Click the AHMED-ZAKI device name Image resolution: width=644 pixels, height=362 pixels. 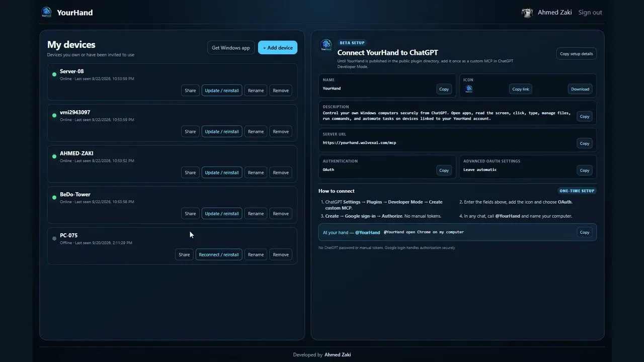click(x=76, y=153)
